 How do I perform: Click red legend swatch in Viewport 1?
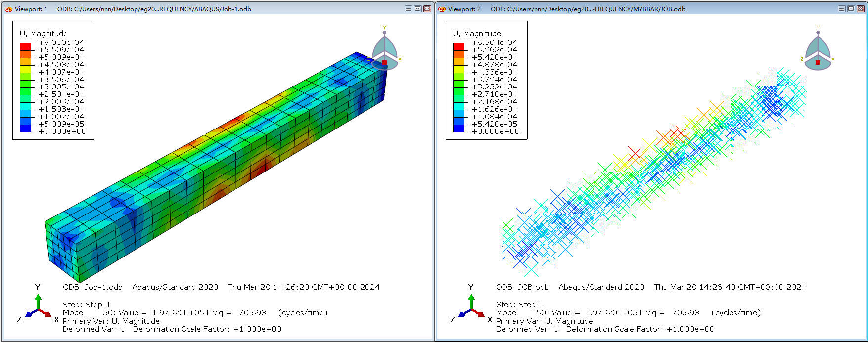tap(26, 46)
